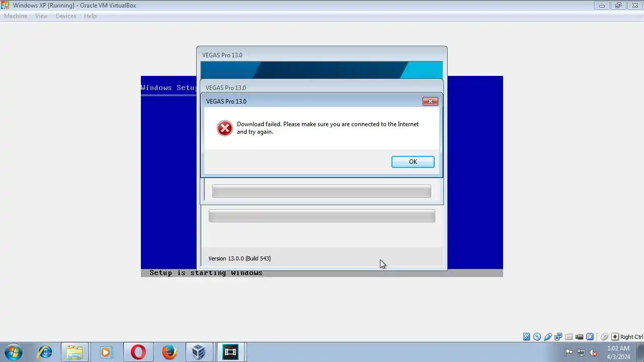Click the VirtualBox hard disk activity icon
The image size is (644, 362).
tap(526, 337)
